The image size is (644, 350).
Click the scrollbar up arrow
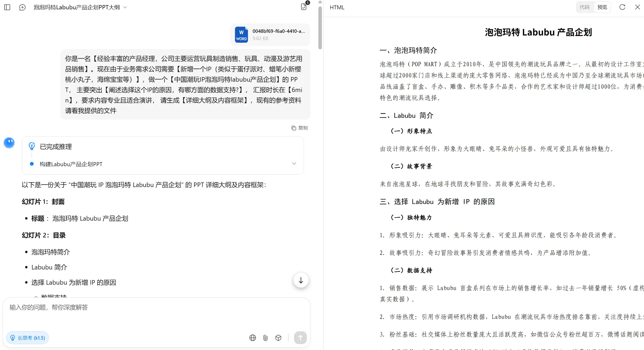click(320, 2)
